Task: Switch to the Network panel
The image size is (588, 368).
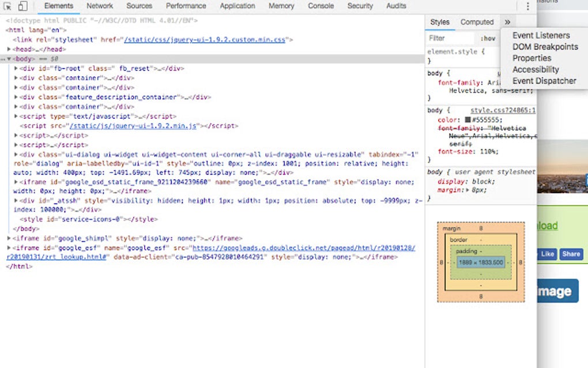Action: [x=99, y=6]
